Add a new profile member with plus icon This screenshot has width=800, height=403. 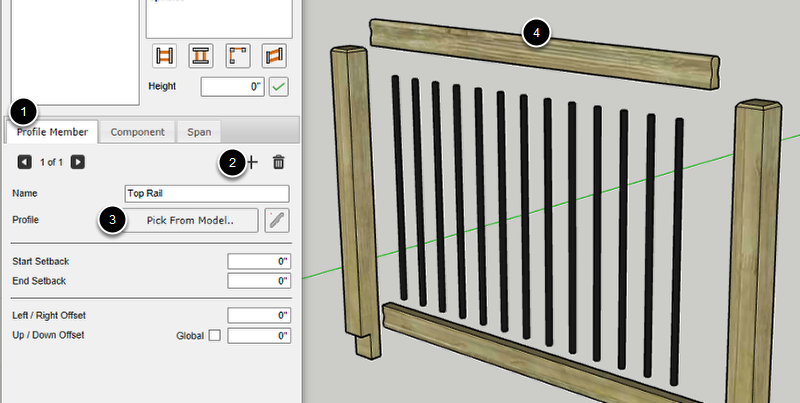252,162
